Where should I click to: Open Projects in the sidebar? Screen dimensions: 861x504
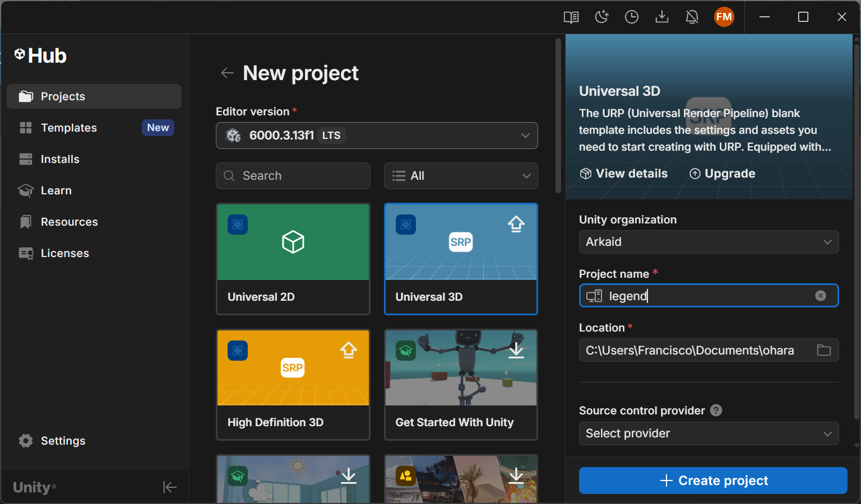point(94,96)
